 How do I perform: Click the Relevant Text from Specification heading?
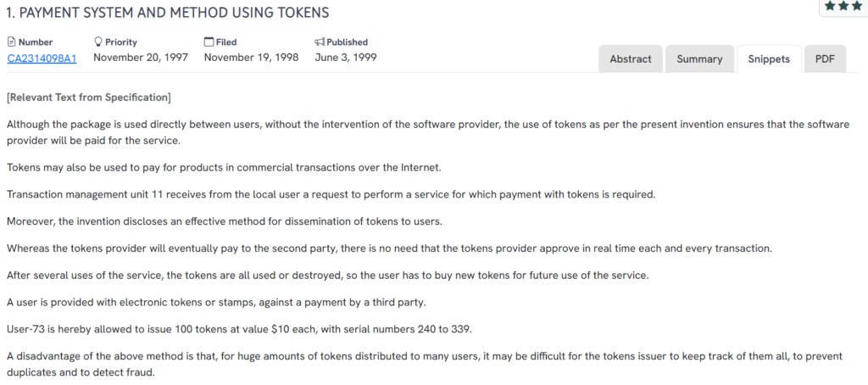pos(88,98)
